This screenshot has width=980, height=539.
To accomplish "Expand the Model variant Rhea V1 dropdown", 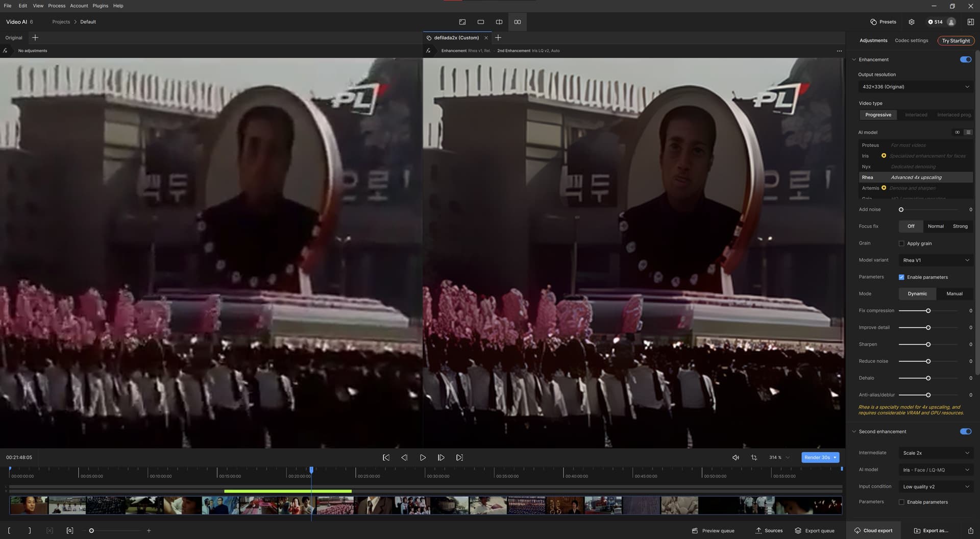I will (x=936, y=260).
